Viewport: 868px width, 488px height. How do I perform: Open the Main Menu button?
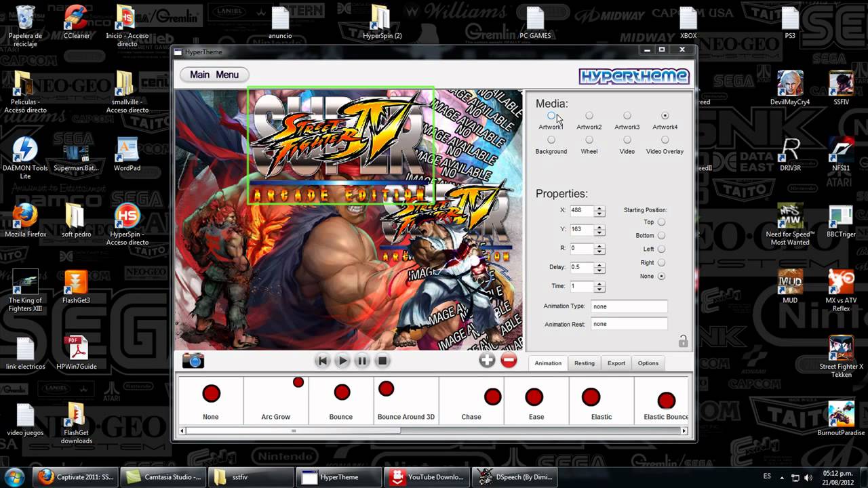tap(214, 75)
